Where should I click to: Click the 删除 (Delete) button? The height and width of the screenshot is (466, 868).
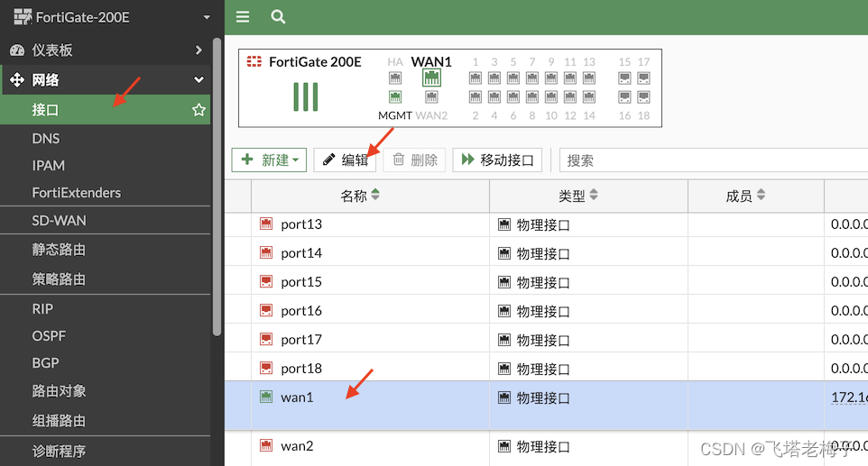[x=414, y=160]
